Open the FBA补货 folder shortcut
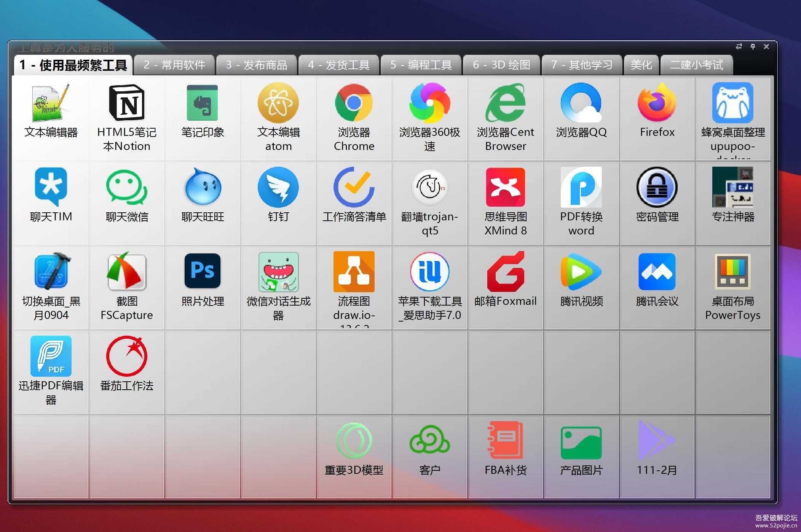The width and height of the screenshot is (801, 532). click(x=505, y=441)
